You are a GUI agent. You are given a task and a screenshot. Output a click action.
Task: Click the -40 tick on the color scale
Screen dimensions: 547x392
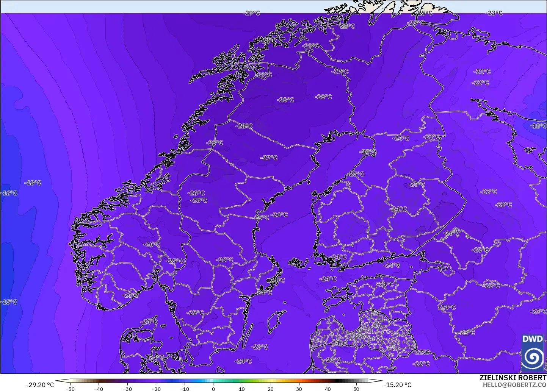click(x=99, y=389)
